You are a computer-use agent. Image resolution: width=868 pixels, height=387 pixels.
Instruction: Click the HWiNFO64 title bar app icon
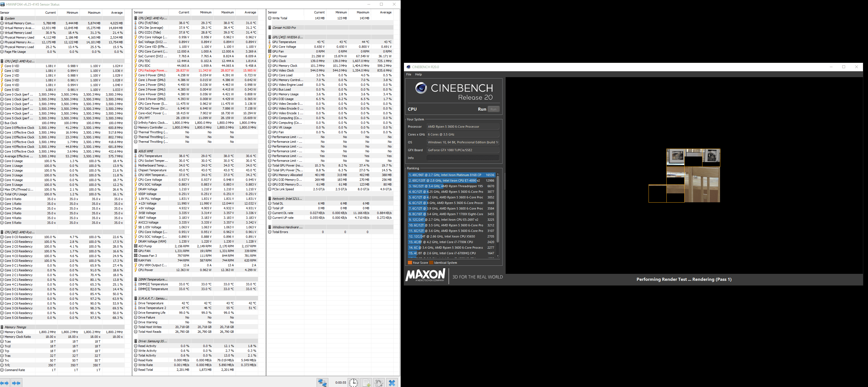click(x=3, y=4)
